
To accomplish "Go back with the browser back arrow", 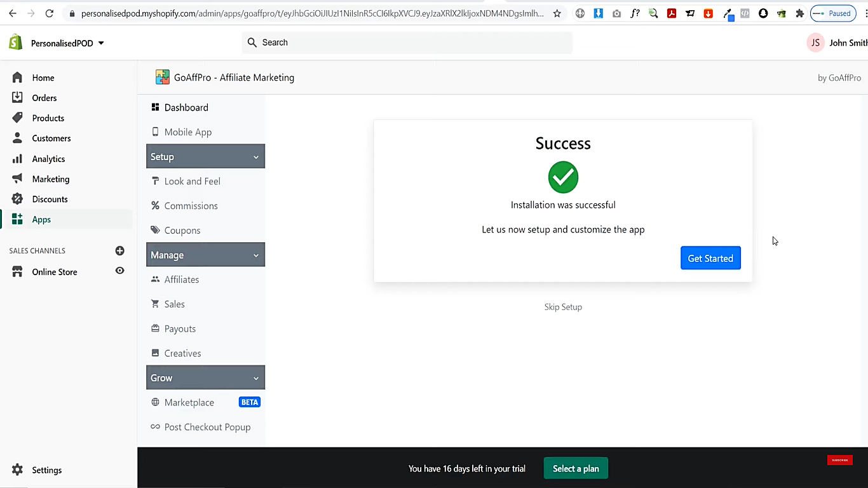I will pyautogui.click(x=13, y=13).
